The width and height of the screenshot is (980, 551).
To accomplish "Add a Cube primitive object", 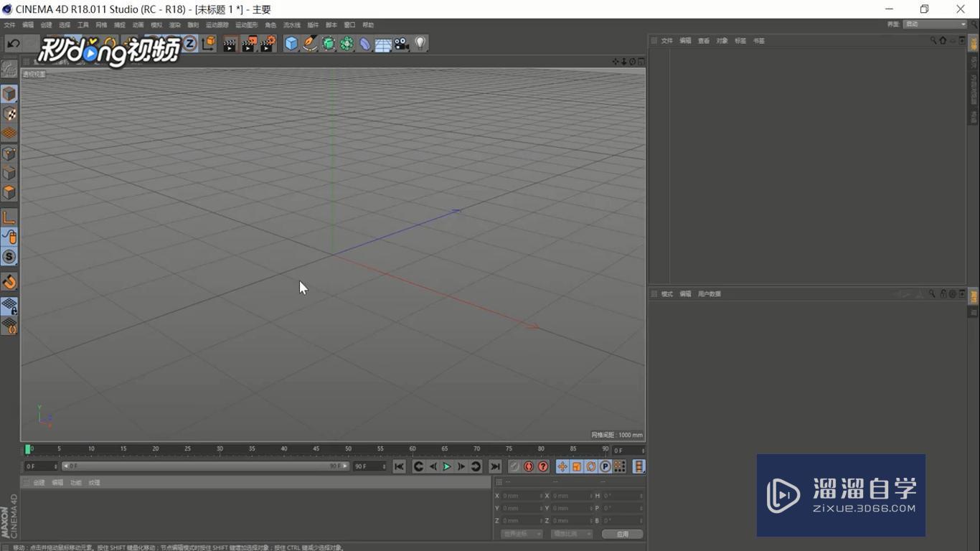I will (x=291, y=44).
